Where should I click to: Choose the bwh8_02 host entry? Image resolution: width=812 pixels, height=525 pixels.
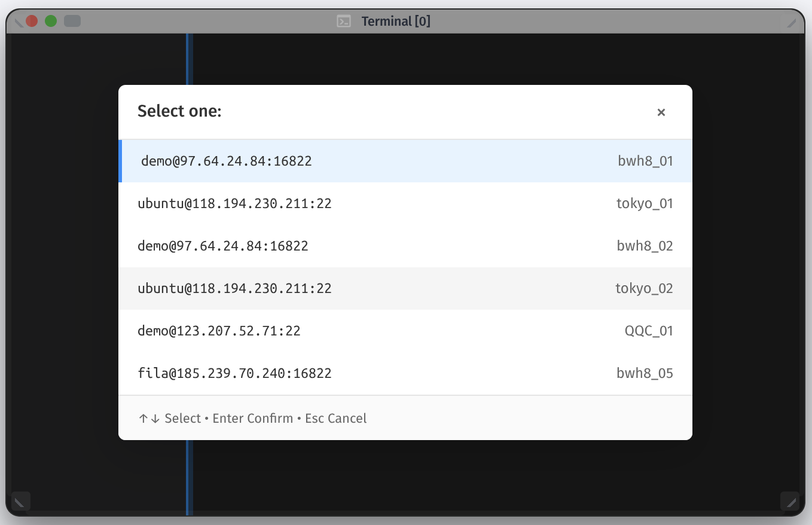pyautogui.click(x=223, y=246)
